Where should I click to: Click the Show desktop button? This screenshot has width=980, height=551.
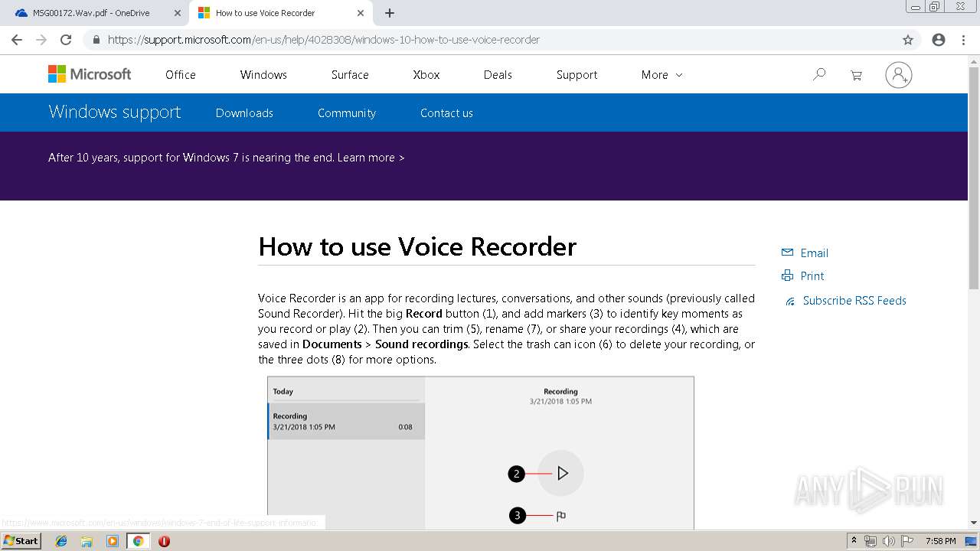(972, 541)
